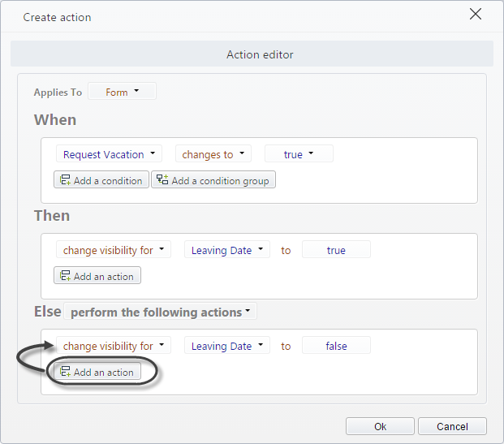This screenshot has height=444, width=504.
Task: Click the true value in Then section
Action: pos(336,249)
